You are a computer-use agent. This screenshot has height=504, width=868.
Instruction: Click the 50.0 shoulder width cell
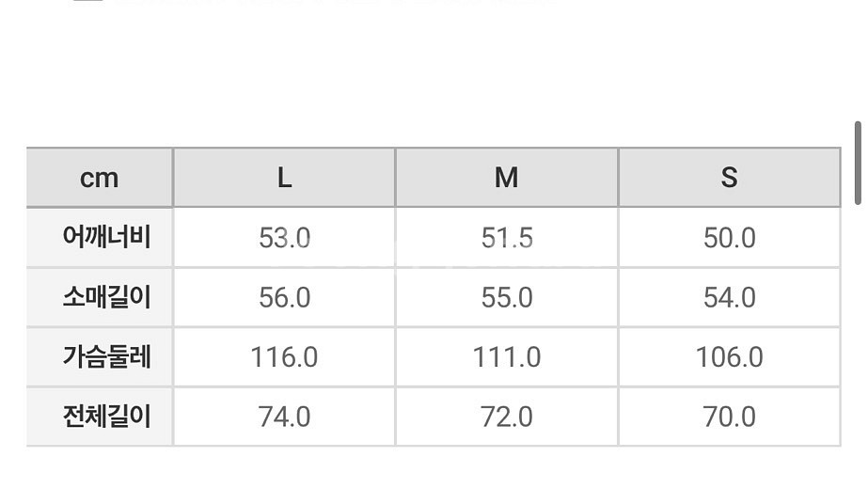729,238
